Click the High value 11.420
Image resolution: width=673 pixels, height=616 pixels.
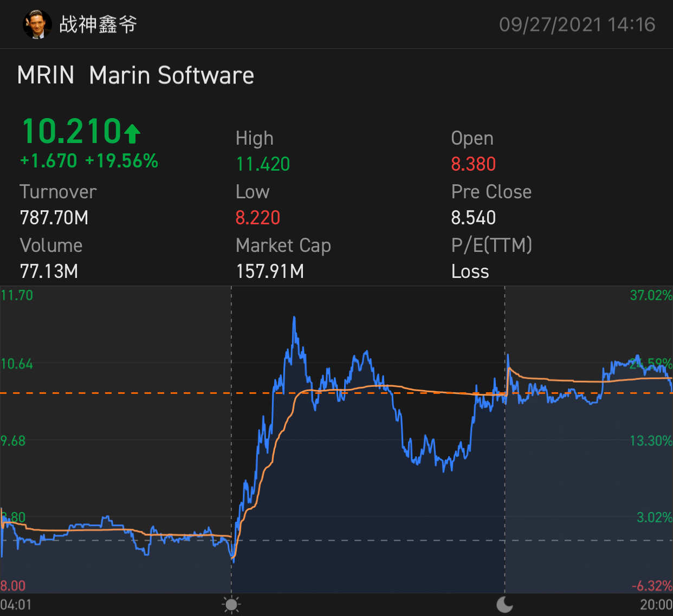point(263,164)
